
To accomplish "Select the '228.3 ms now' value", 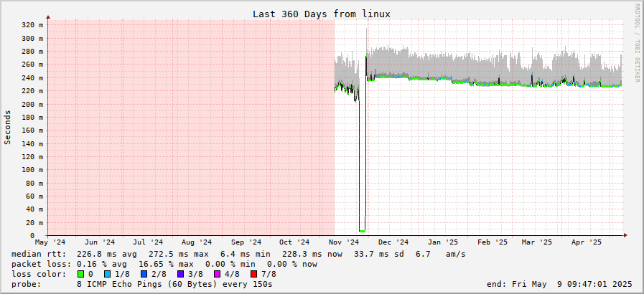I will click(312, 255).
